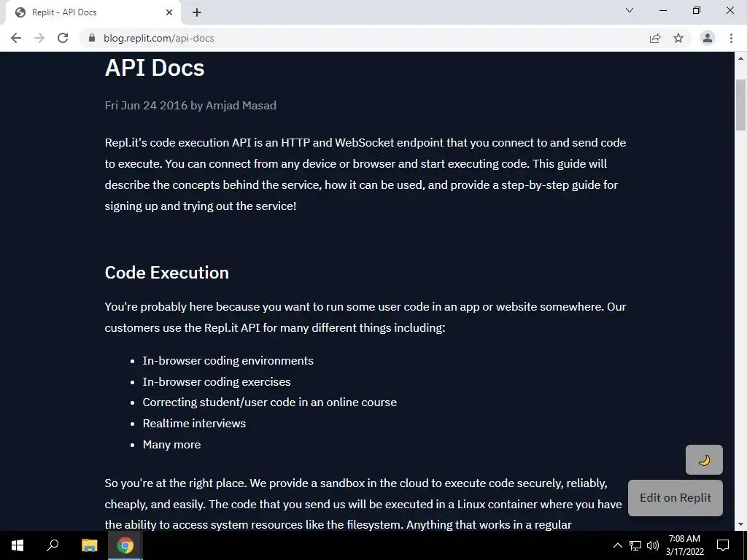Screen dimensions: 747x560
Task: Open the share page icon in address bar
Action: (655, 38)
